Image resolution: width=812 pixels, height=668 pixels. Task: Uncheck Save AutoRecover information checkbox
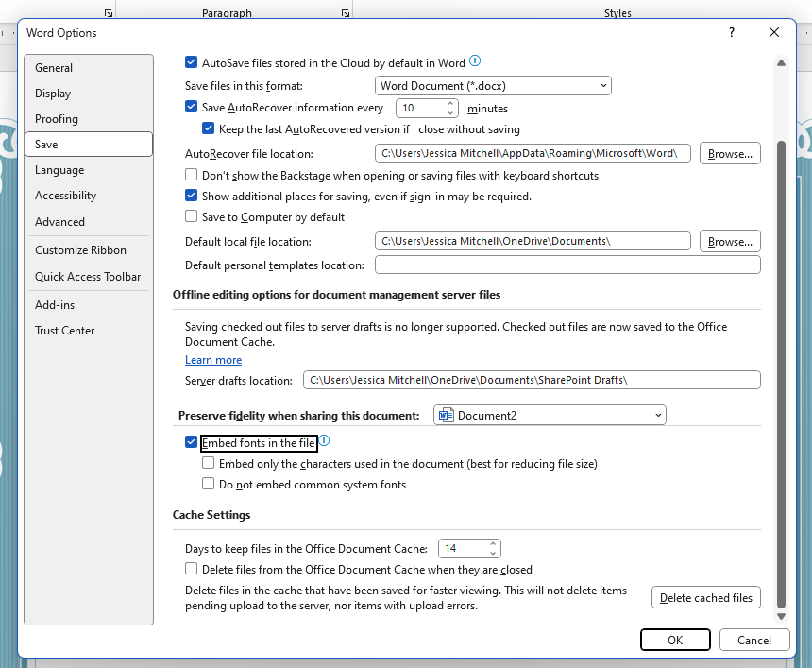coord(191,108)
